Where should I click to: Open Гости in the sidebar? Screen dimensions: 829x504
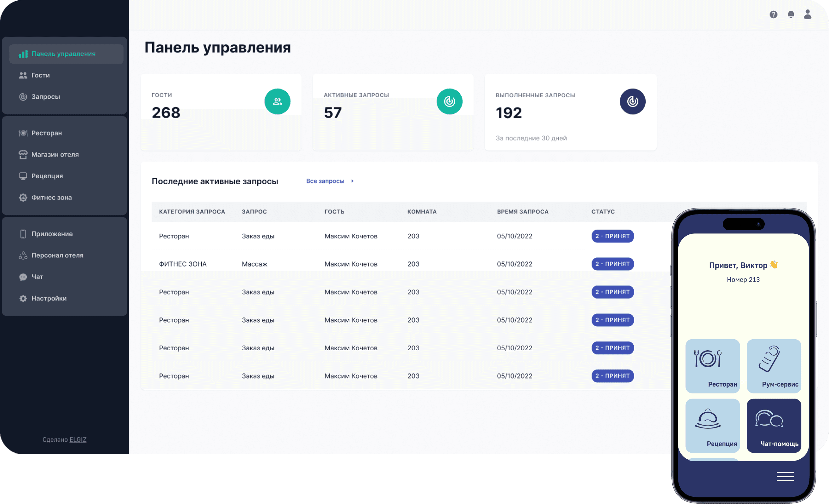click(40, 75)
